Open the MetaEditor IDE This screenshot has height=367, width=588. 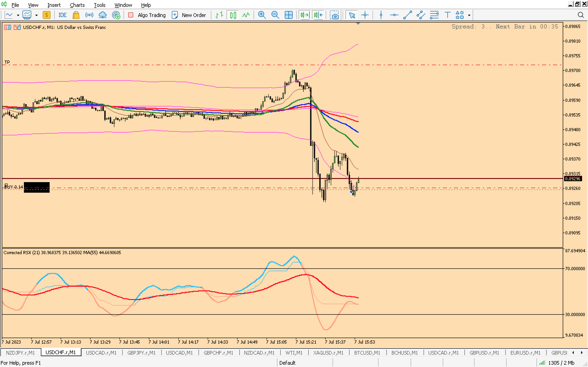(x=62, y=15)
